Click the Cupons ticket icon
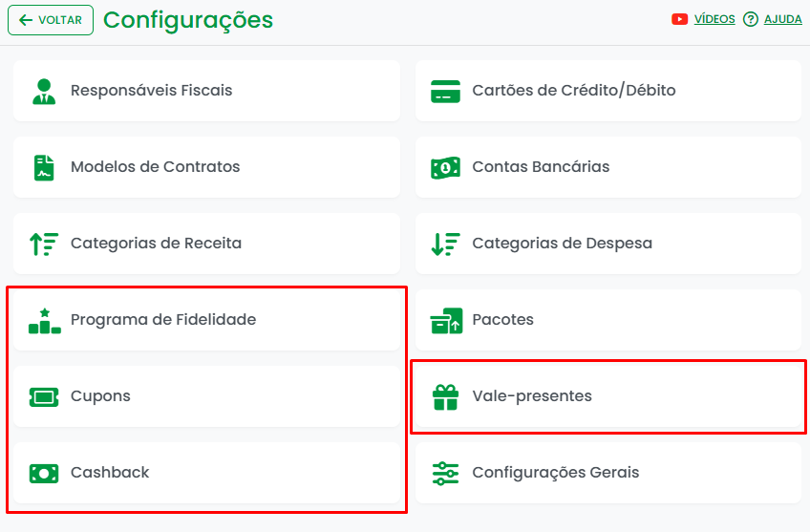This screenshot has width=810, height=532. (x=44, y=396)
